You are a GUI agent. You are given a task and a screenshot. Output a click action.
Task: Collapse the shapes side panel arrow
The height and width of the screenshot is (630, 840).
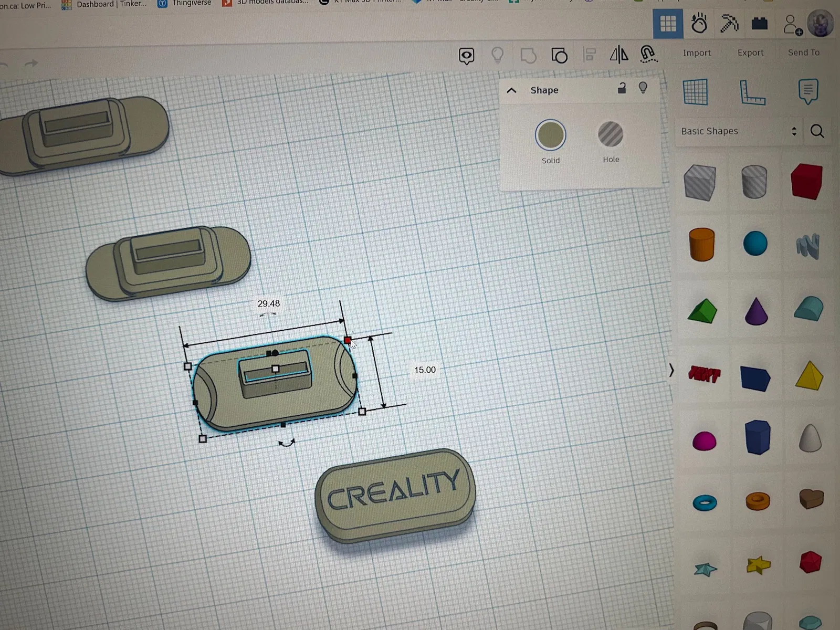(671, 370)
